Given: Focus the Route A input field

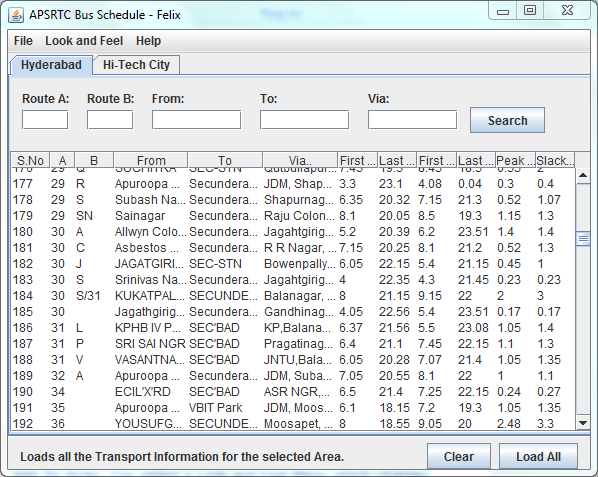Looking at the screenshot, I should pyautogui.click(x=45, y=120).
